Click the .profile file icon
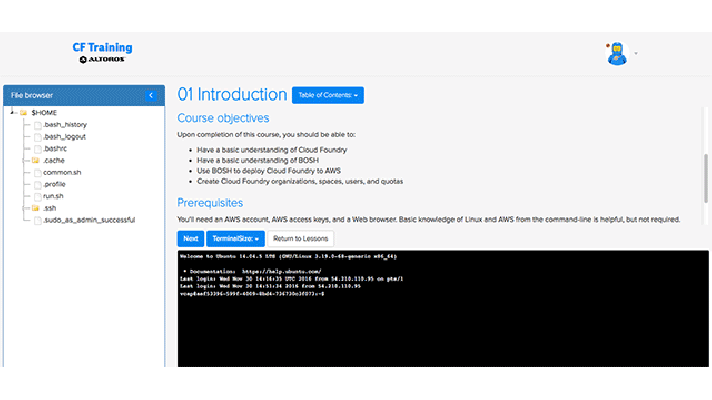Image resolution: width=712 pixels, height=400 pixels. (x=38, y=184)
